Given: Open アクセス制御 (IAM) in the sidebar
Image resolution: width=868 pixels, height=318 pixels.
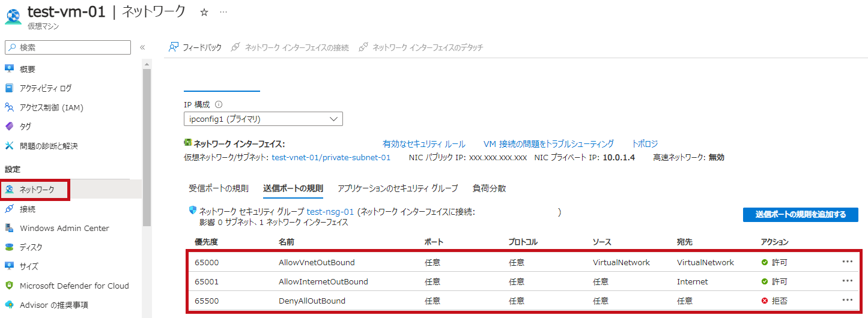Looking at the screenshot, I should (52, 107).
